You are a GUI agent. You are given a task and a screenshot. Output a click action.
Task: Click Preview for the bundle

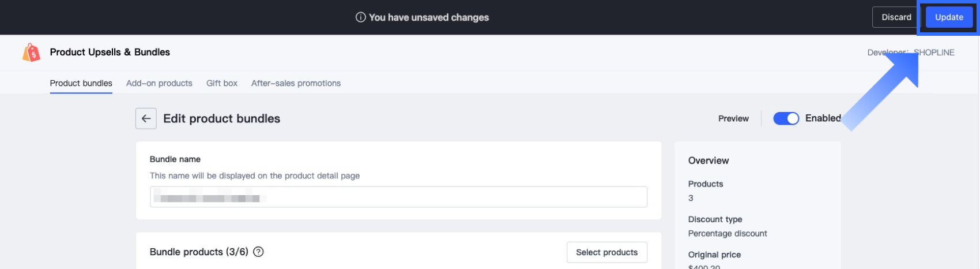point(733,118)
